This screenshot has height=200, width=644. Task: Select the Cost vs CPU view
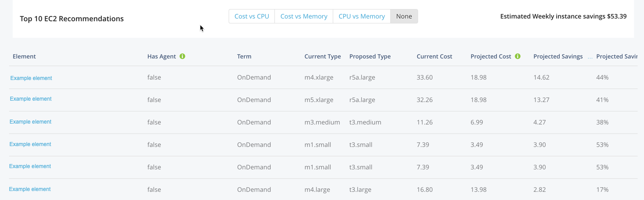click(252, 16)
